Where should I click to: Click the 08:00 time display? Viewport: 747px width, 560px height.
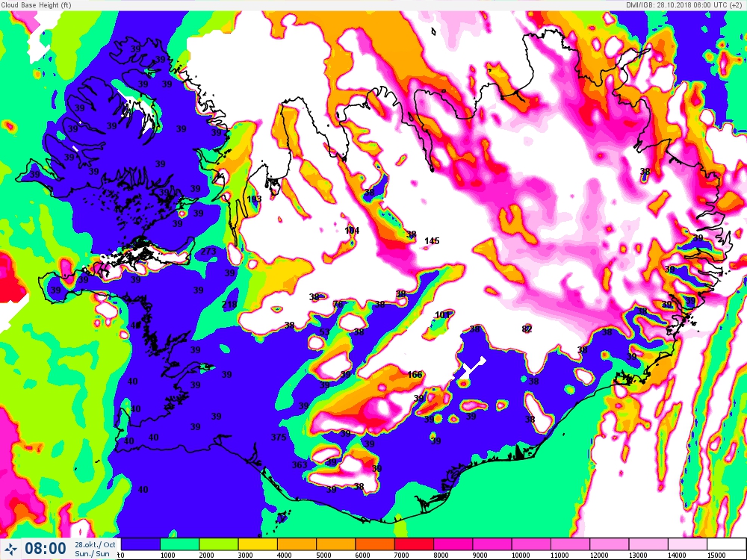tap(46, 549)
